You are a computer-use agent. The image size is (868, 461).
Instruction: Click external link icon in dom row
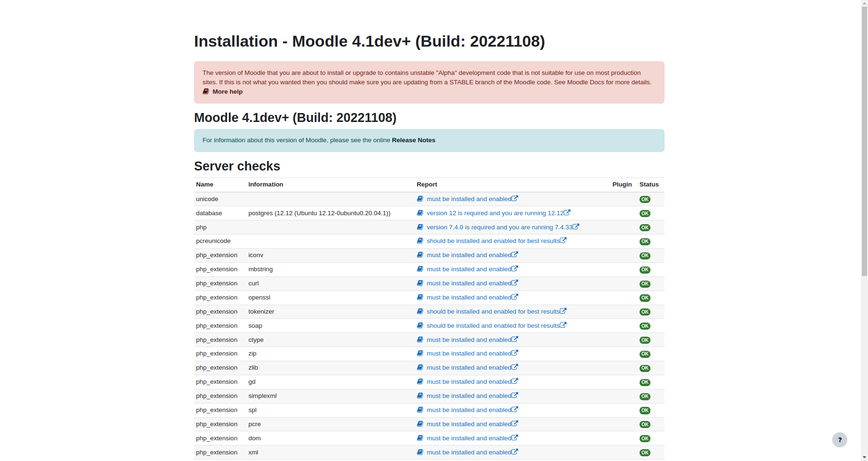tap(515, 437)
